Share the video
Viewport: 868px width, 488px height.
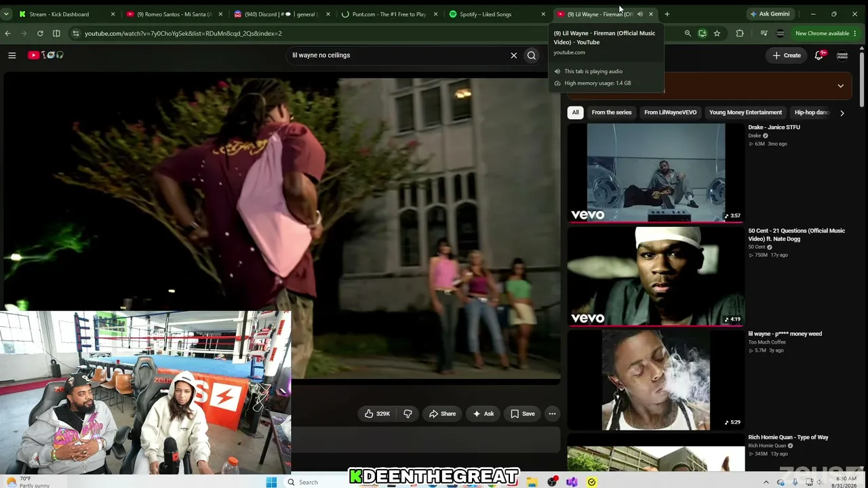(x=441, y=413)
